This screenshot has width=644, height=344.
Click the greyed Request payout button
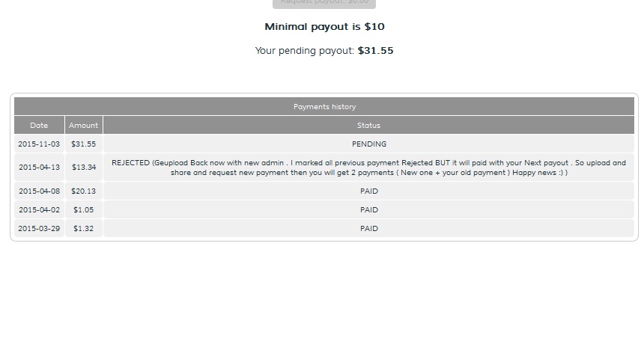[x=324, y=3]
